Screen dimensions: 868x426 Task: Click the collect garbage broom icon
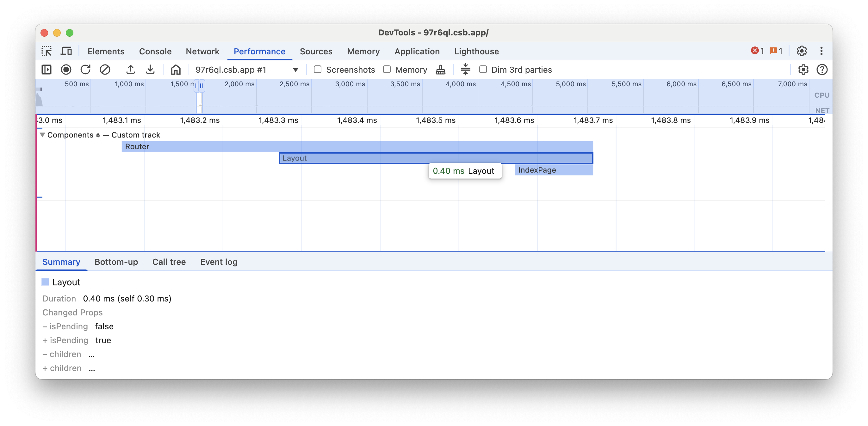pos(440,70)
